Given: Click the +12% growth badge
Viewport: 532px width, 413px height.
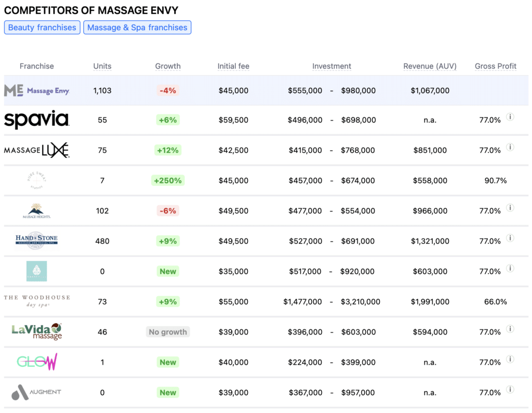Looking at the screenshot, I should click(168, 150).
